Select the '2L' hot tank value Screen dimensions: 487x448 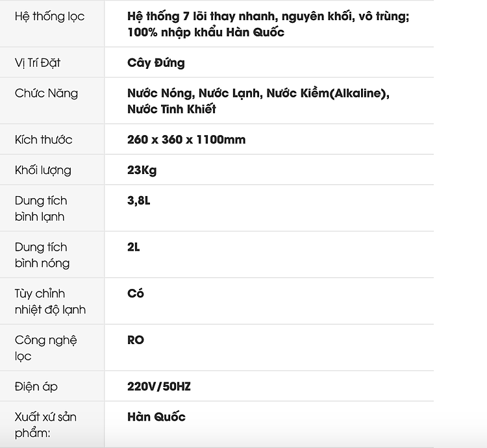pyautogui.click(x=133, y=247)
